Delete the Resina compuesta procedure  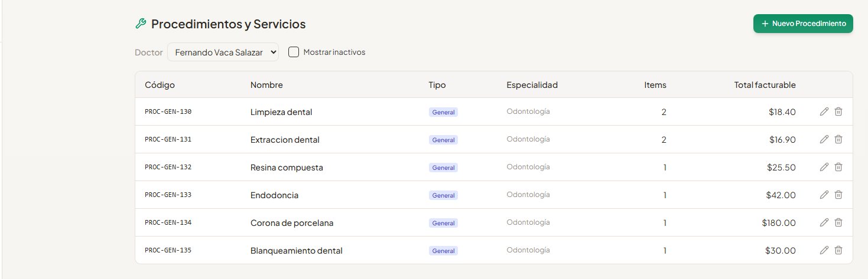tap(838, 167)
